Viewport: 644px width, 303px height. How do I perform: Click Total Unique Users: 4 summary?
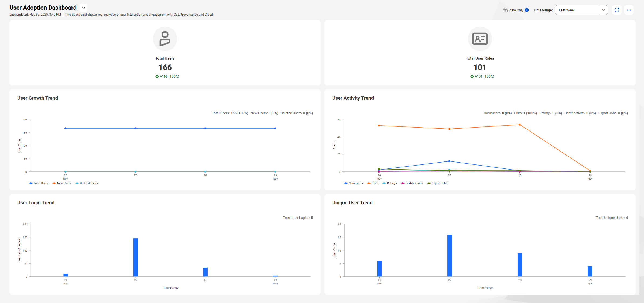[x=612, y=218]
